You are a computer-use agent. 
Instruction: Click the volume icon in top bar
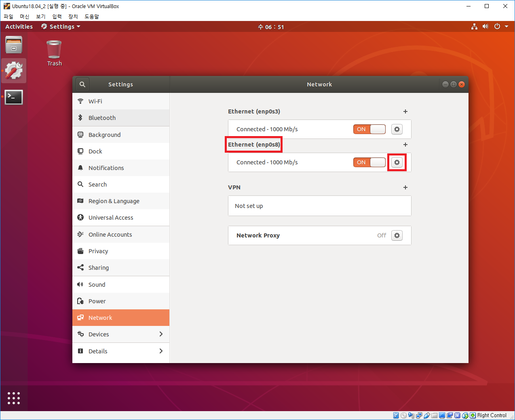485,27
